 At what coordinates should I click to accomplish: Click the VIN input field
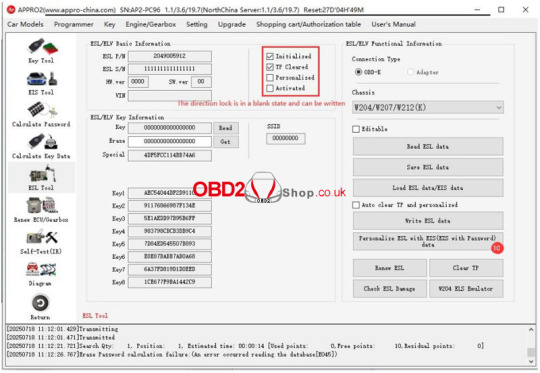[x=170, y=95]
